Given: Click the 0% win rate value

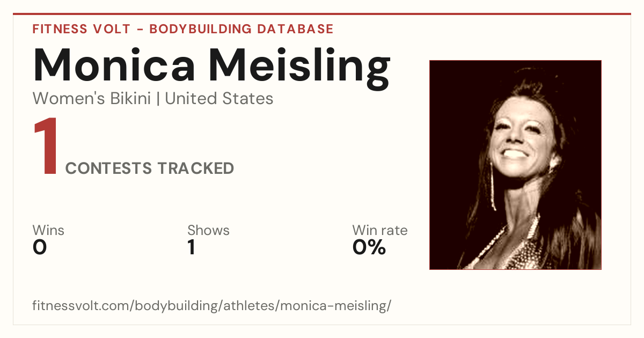Looking at the screenshot, I should [x=369, y=247].
